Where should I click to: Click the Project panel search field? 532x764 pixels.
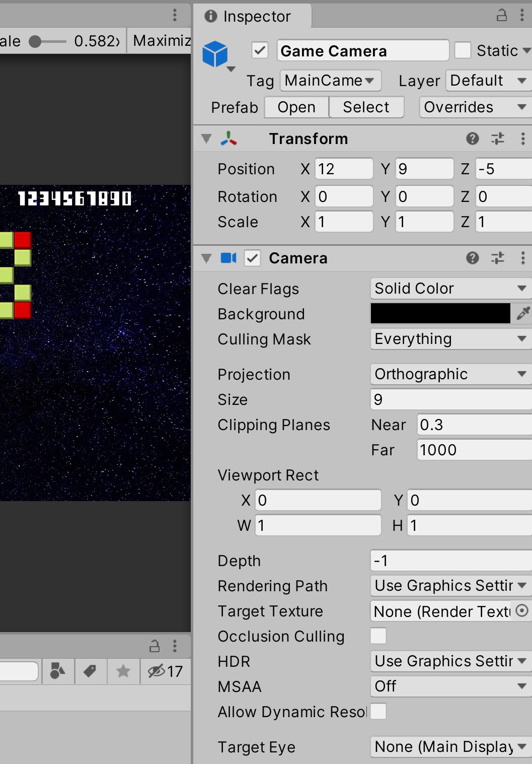coord(19,671)
